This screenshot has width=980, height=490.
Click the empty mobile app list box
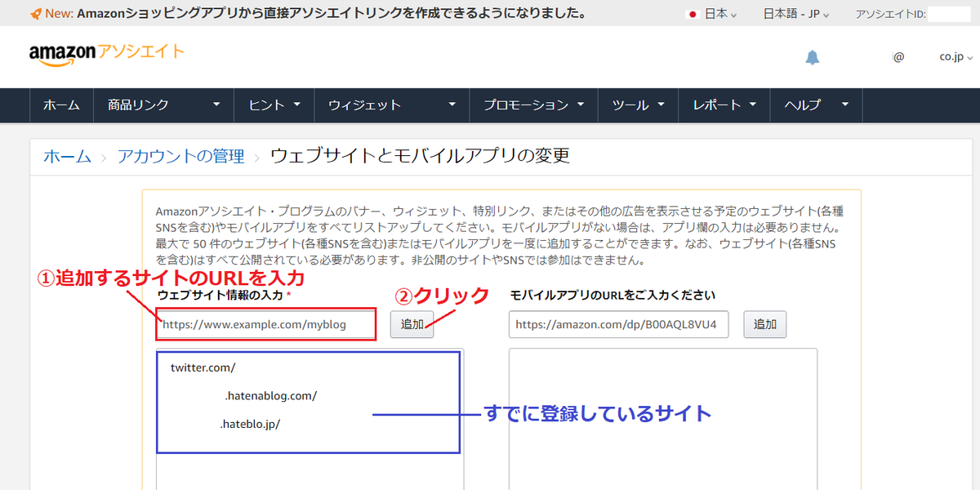click(663, 419)
